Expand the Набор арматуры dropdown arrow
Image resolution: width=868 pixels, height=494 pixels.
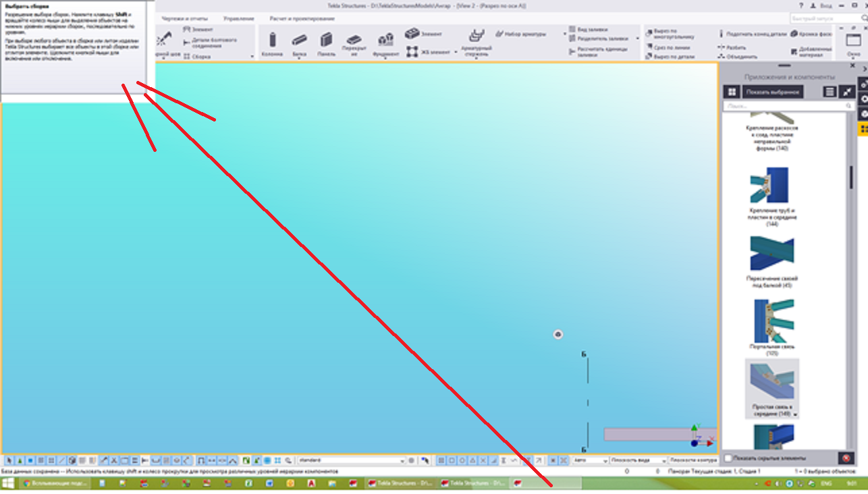pos(565,33)
